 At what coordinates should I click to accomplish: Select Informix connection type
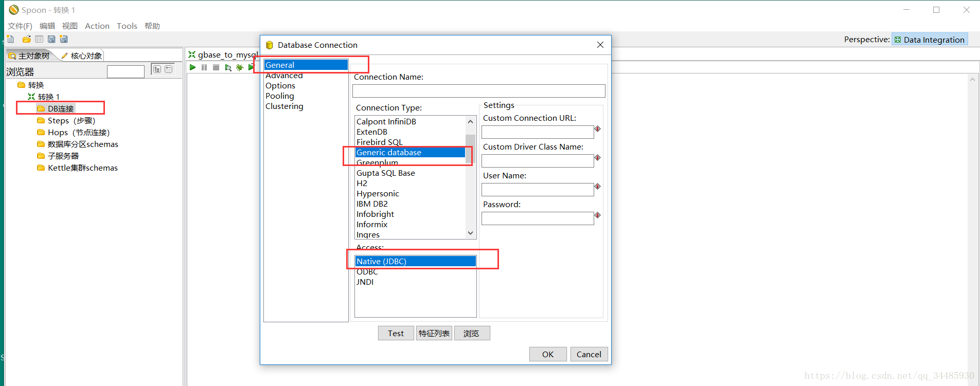(372, 224)
